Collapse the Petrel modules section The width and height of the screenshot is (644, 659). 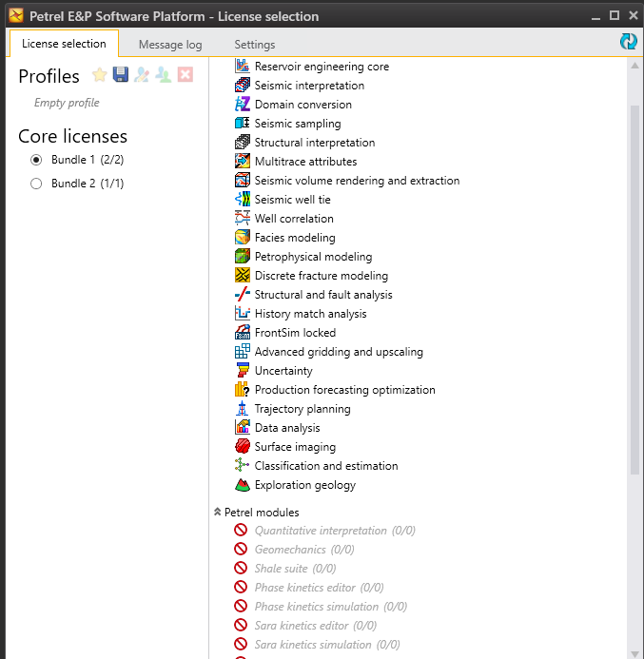[x=217, y=512]
